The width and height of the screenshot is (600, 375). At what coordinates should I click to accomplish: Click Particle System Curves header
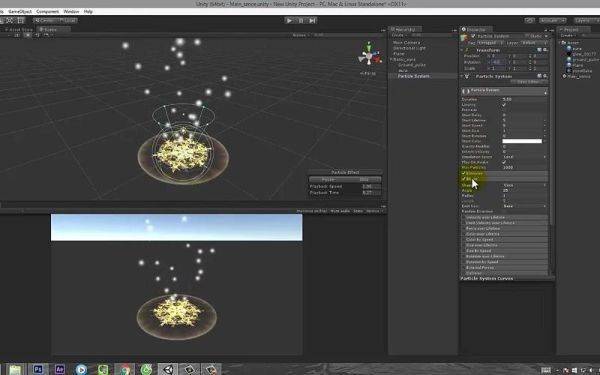[487, 279]
